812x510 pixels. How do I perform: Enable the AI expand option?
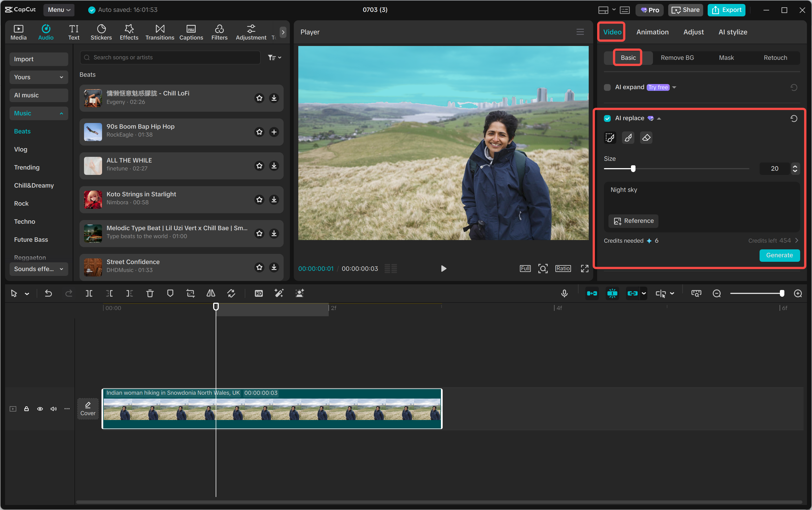click(x=607, y=87)
